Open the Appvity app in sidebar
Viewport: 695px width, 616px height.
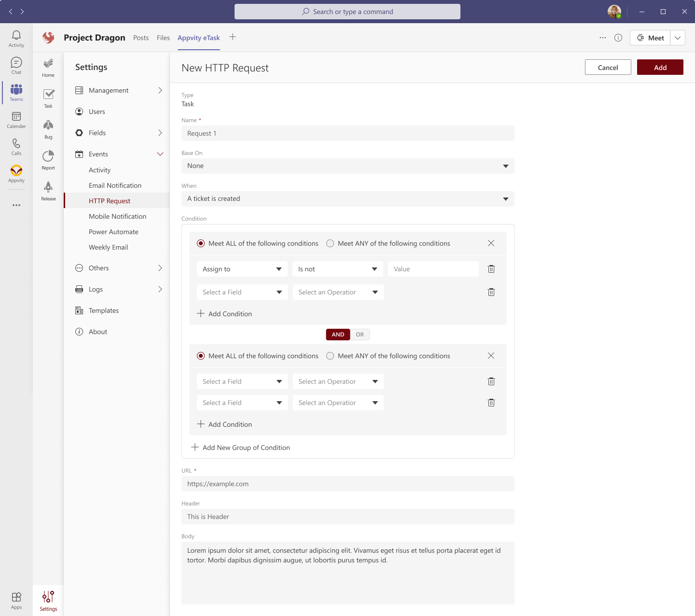(16, 173)
